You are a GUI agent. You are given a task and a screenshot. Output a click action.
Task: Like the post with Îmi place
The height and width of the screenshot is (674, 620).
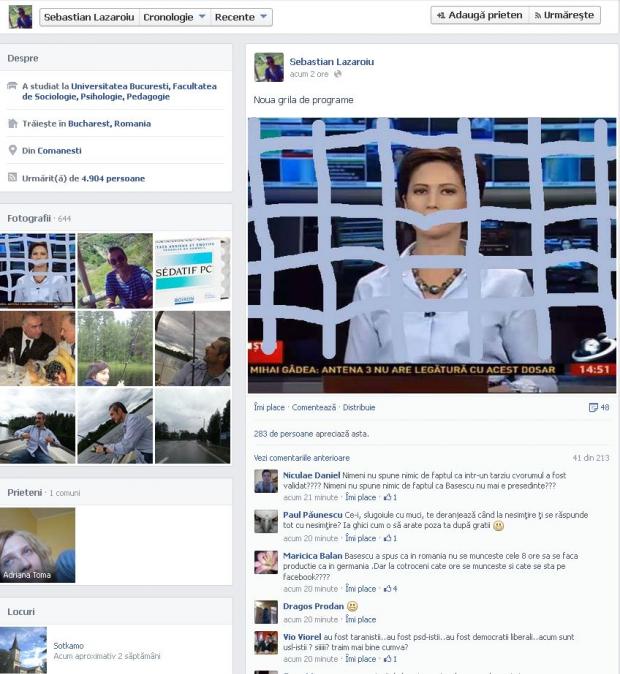[269, 407]
